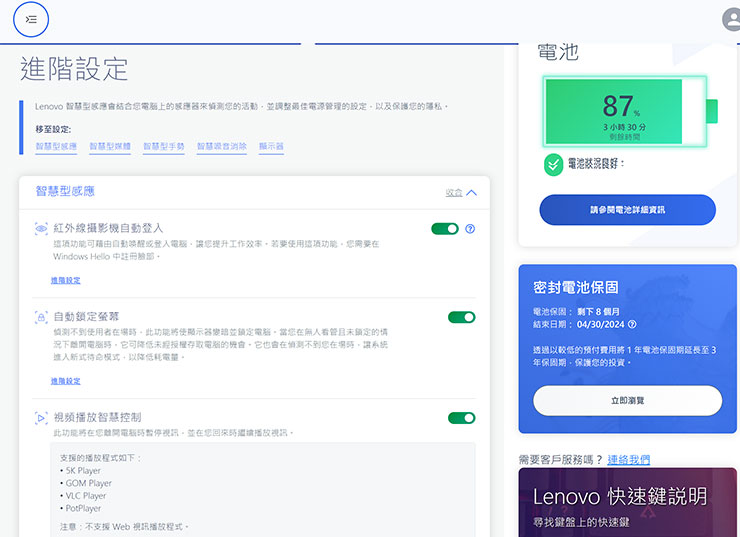Click the 自動鎖定螢幕 title text
The image size is (740, 537).
click(x=86, y=317)
